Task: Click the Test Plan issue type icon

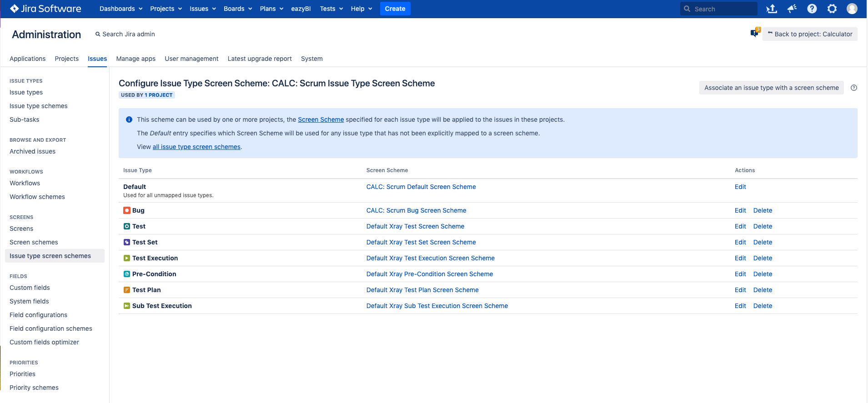Action: [127, 290]
